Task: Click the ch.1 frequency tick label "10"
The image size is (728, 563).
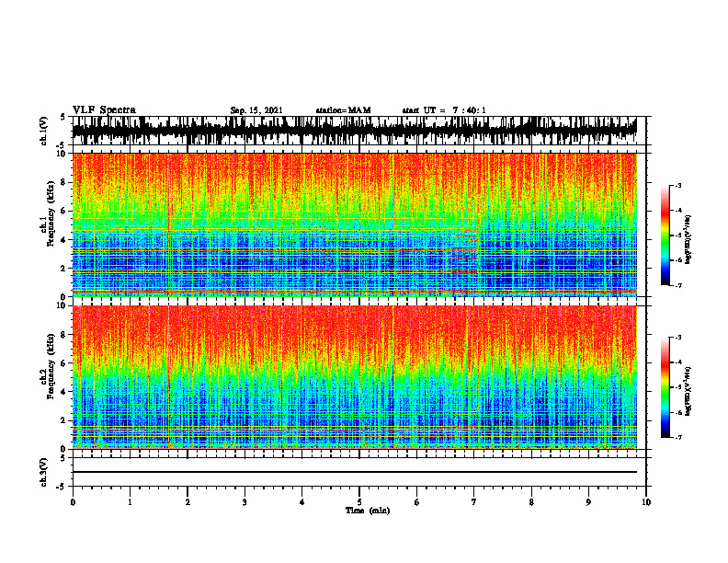Action: (x=63, y=154)
